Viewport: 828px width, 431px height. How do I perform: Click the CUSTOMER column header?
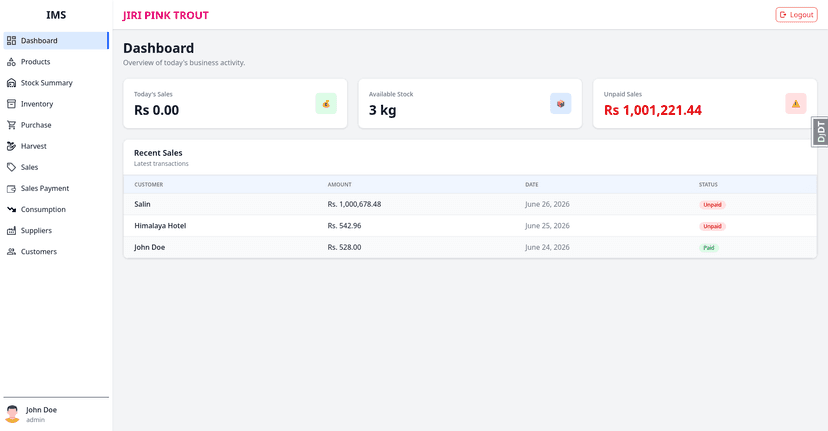(x=148, y=184)
